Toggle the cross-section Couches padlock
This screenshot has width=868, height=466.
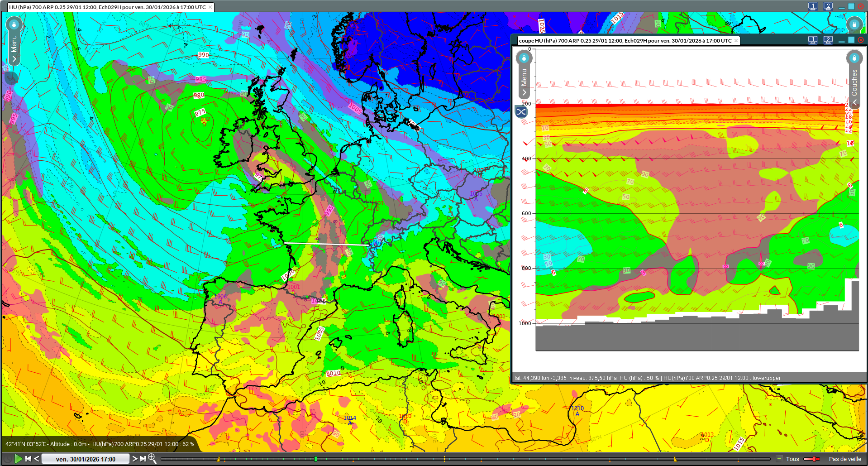[854, 58]
